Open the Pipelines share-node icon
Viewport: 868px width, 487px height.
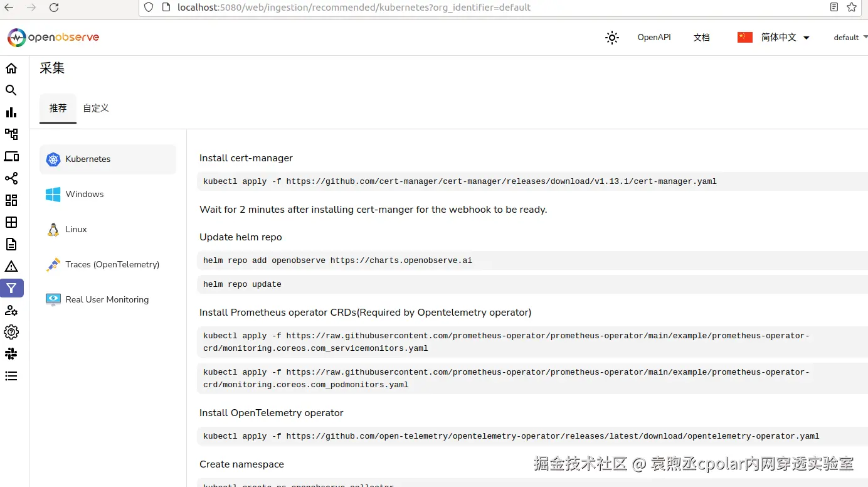11,178
